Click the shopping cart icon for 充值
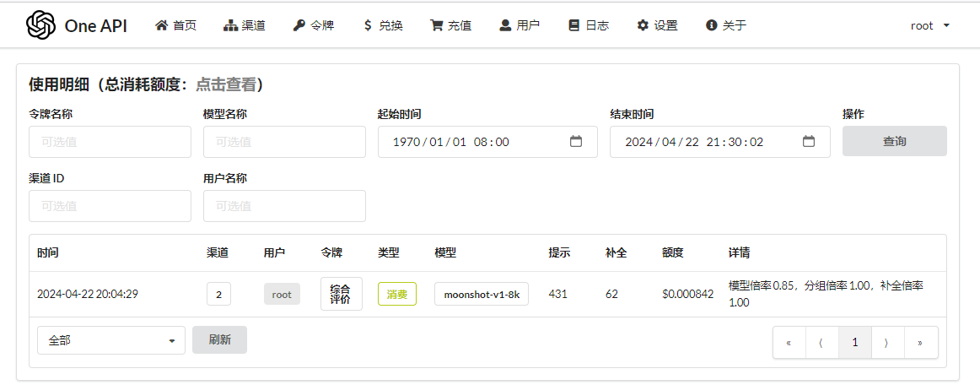This screenshot has height=385, width=980. pos(436,25)
